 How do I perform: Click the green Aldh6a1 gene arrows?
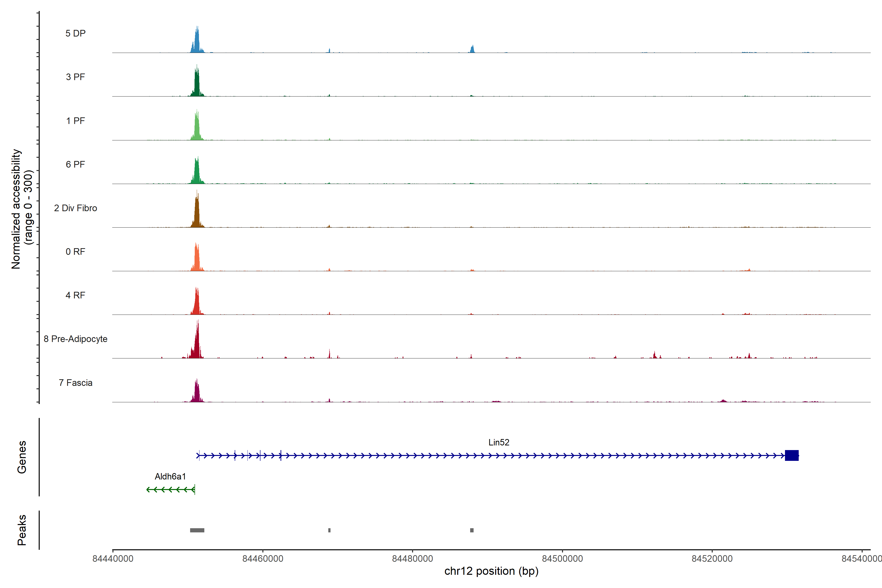coord(171,489)
